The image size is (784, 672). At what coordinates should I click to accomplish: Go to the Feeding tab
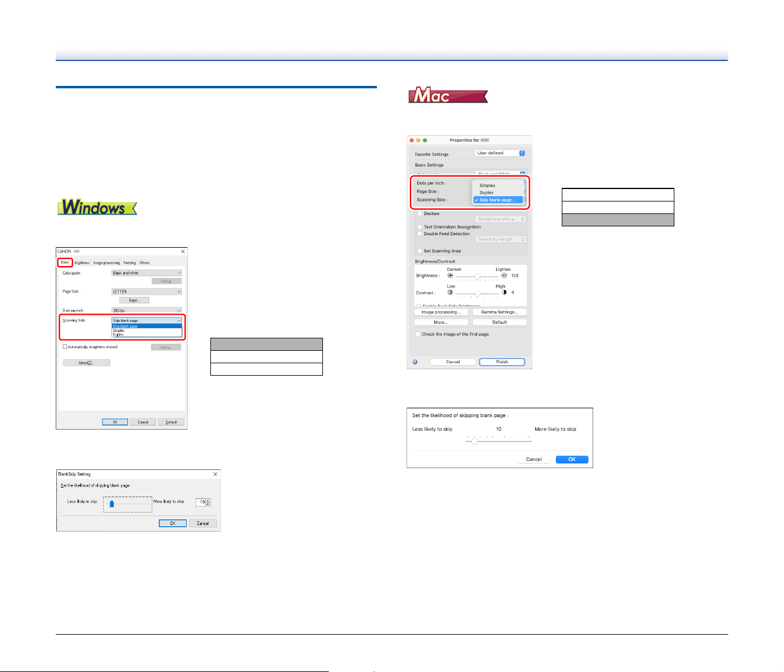point(130,263)
